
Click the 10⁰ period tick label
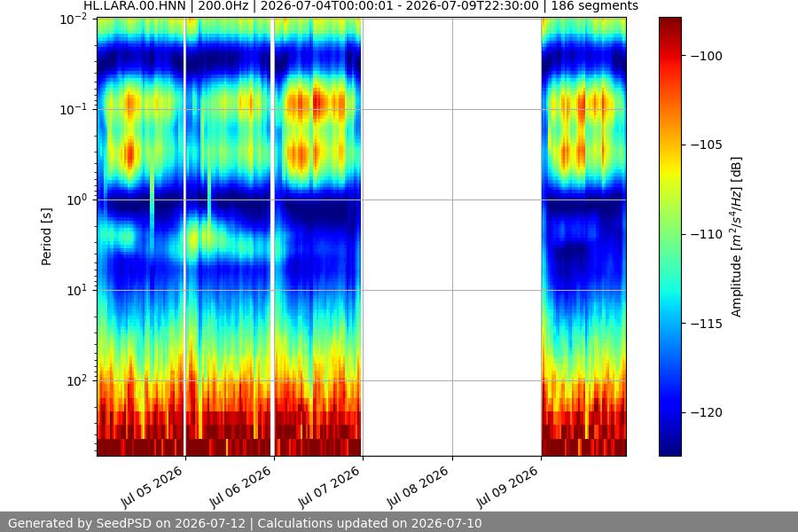pos(77,200)
